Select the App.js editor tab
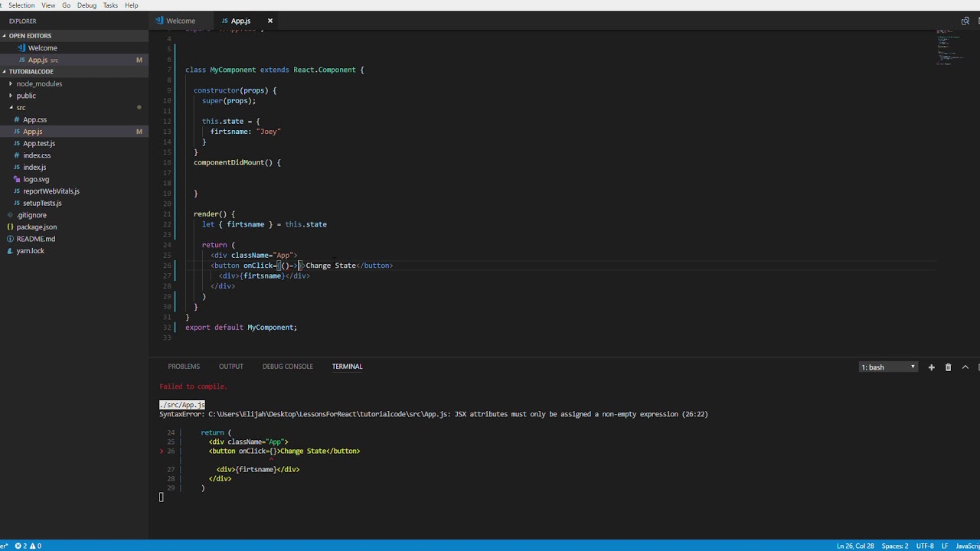 pos(240,21)
